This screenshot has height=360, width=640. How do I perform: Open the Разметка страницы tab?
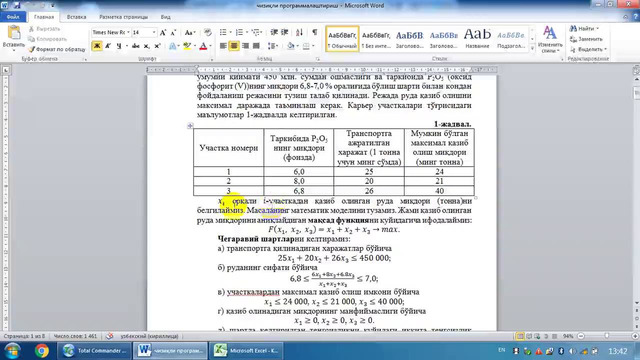124,17
